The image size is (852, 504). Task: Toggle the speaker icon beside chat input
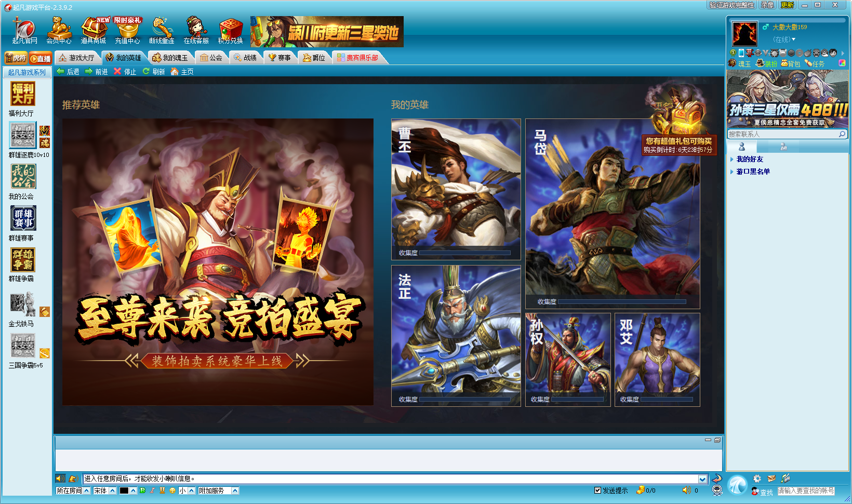coord(60,479)
